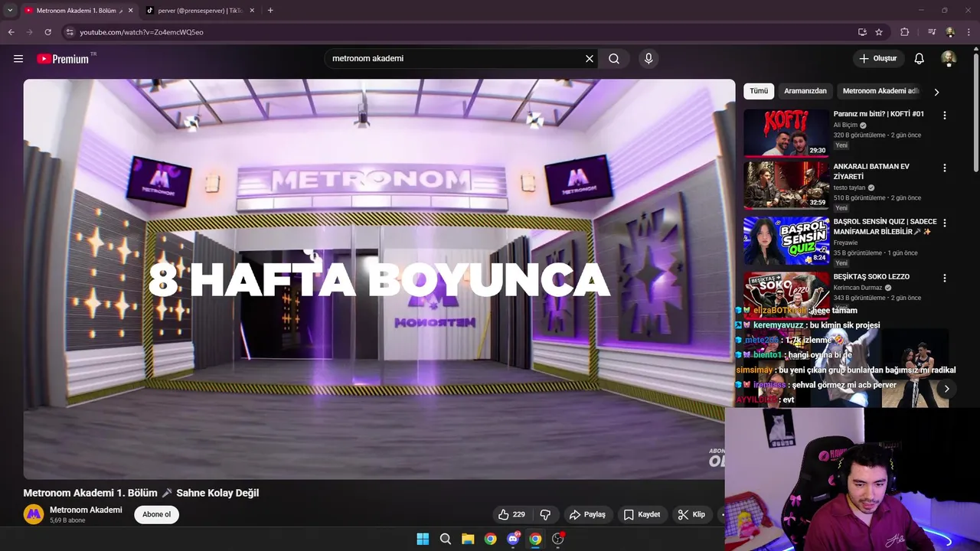
Task: Open 'BEŞİKTAŞ SOKO LEZZO' video title
Action: 871,277
